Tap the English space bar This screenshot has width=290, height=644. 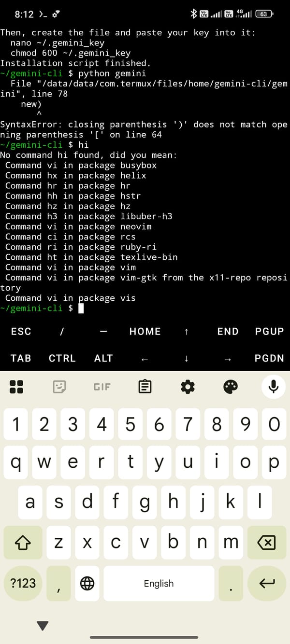[x=159, y=583]
